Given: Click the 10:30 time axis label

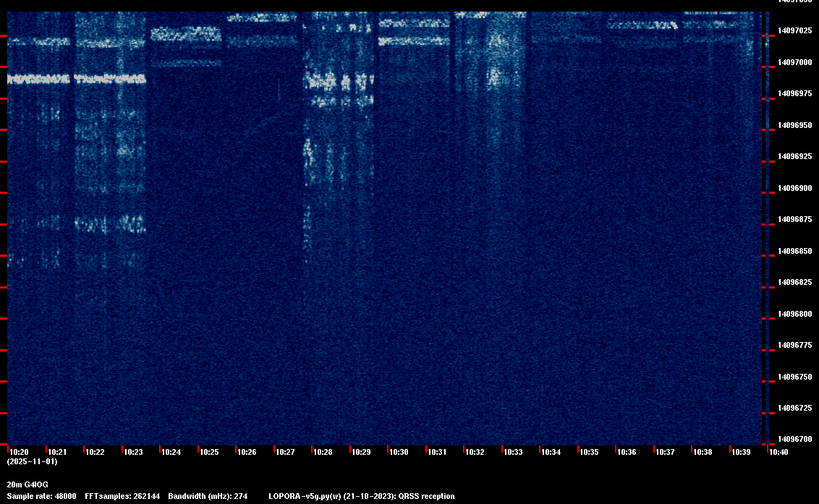Looking at the screenshot, I should [399, 452].
